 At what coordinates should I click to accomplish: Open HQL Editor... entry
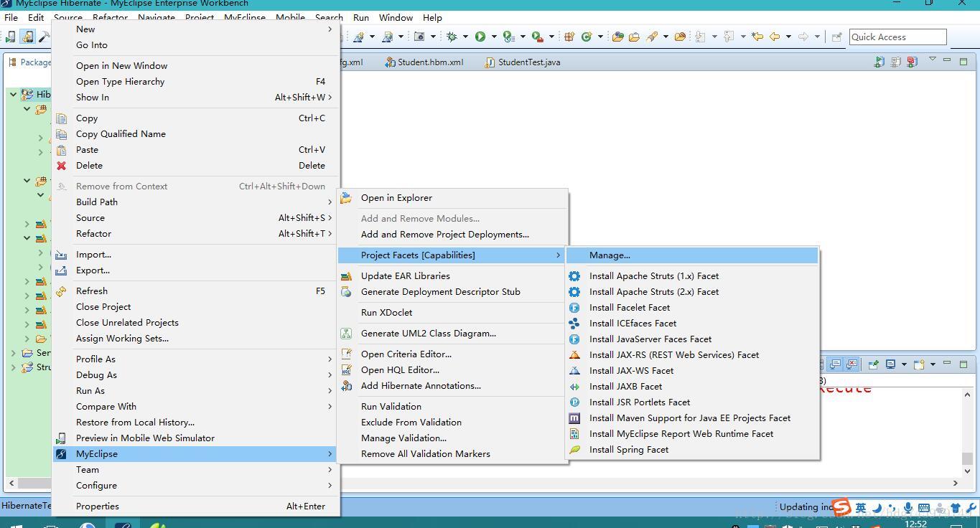pos(452,370)
